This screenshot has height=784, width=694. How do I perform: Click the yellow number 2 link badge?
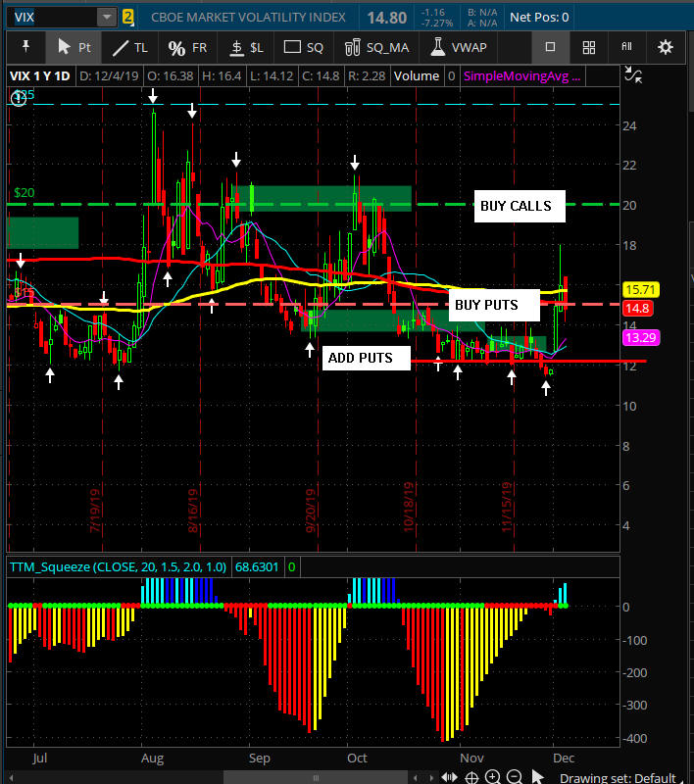[x=127, y=17]
